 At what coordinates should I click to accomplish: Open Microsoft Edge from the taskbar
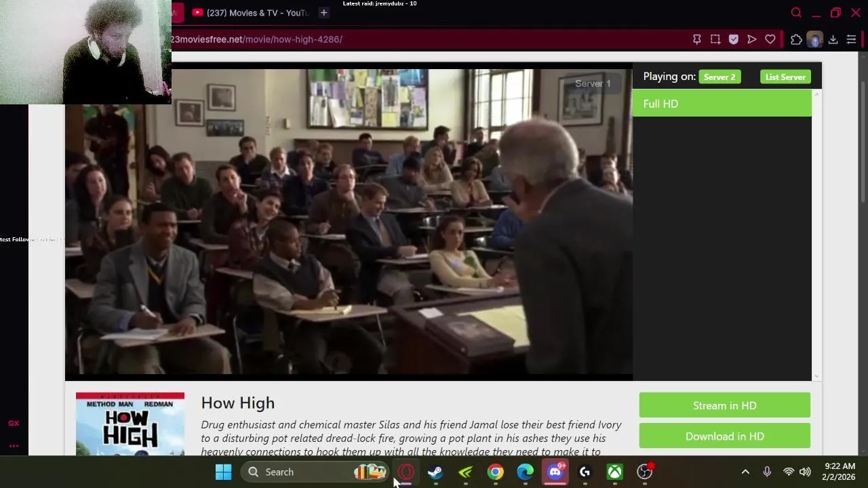(x=525, y=472)
